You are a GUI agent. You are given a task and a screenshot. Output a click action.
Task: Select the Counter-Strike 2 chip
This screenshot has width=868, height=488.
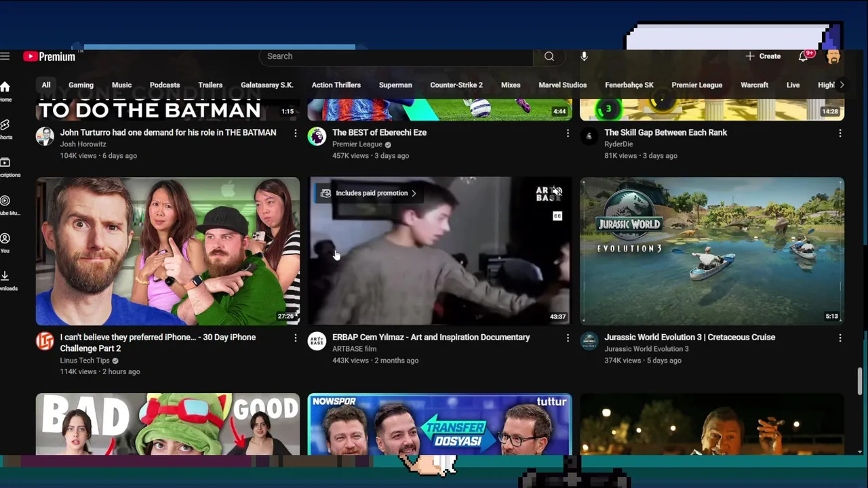click(x=456, y=85)
